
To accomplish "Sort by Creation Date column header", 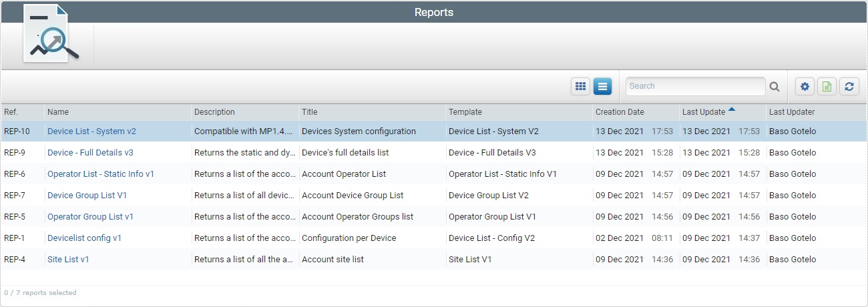I will [x=635, y=112].
